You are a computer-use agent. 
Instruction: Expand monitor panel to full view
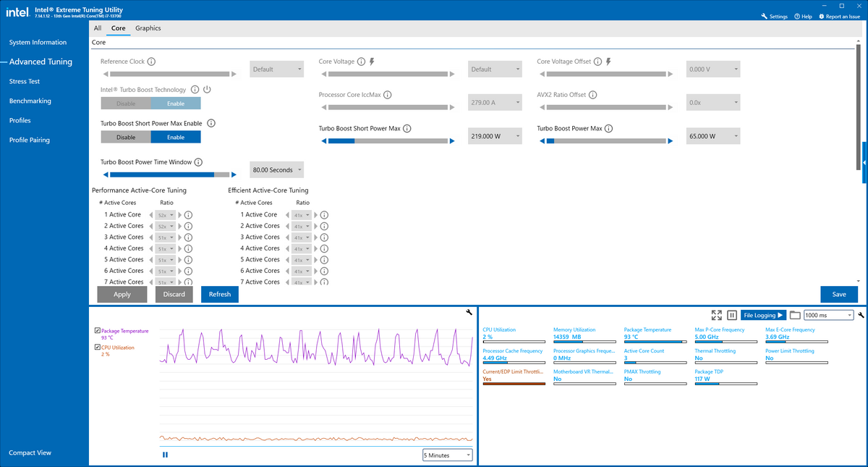tap(716, 315)
